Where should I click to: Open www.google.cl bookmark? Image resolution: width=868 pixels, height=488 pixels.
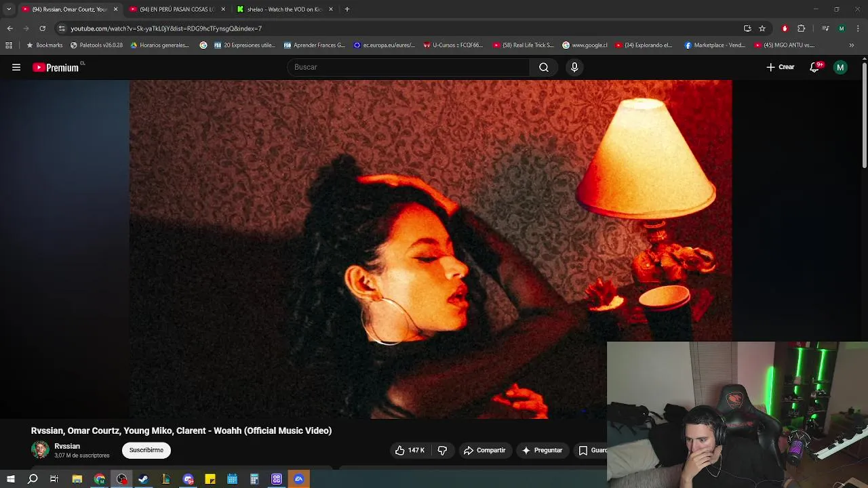[585, 45]
